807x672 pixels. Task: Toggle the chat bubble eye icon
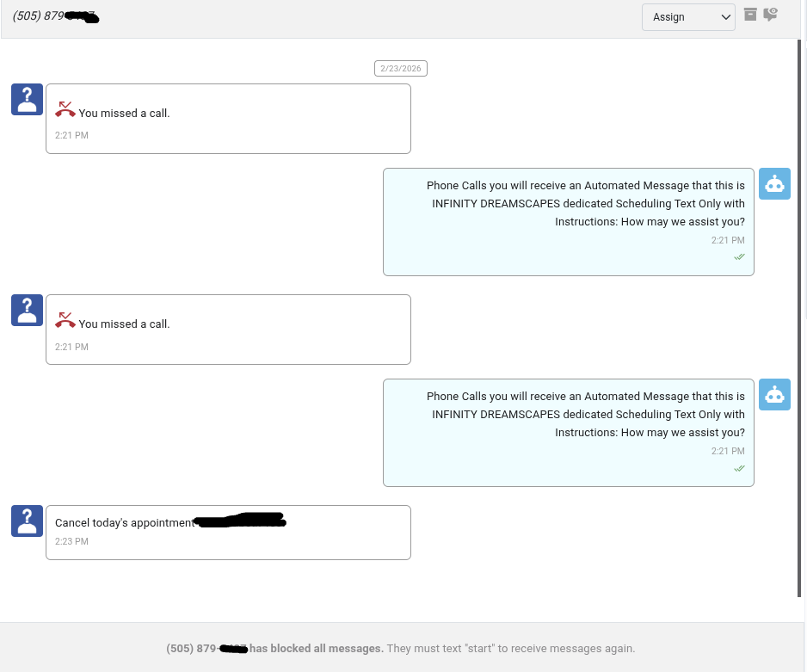pos(771,14)
